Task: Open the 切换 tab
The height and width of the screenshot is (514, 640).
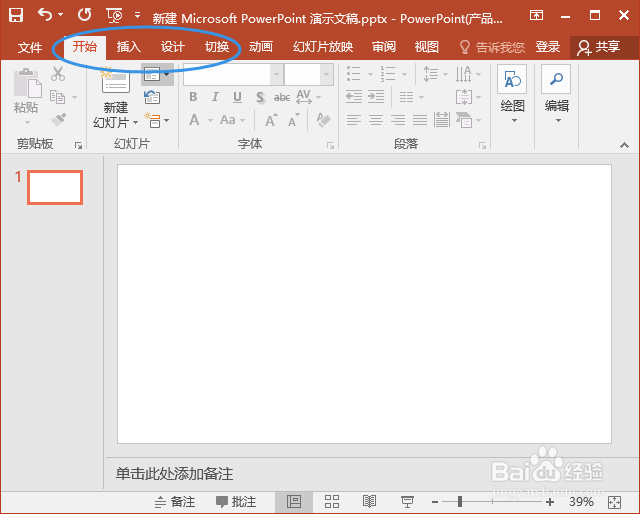Action: (217, 47)
